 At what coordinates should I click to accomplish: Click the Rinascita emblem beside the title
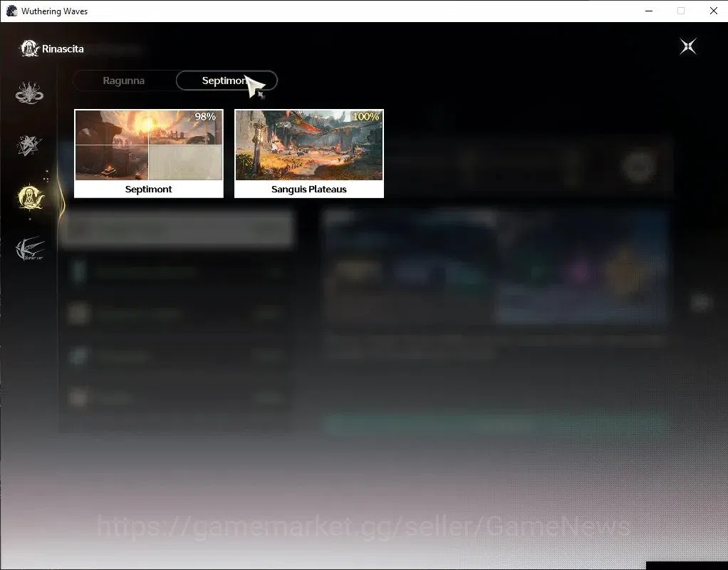pyautogui.click(x=29, y=48)
